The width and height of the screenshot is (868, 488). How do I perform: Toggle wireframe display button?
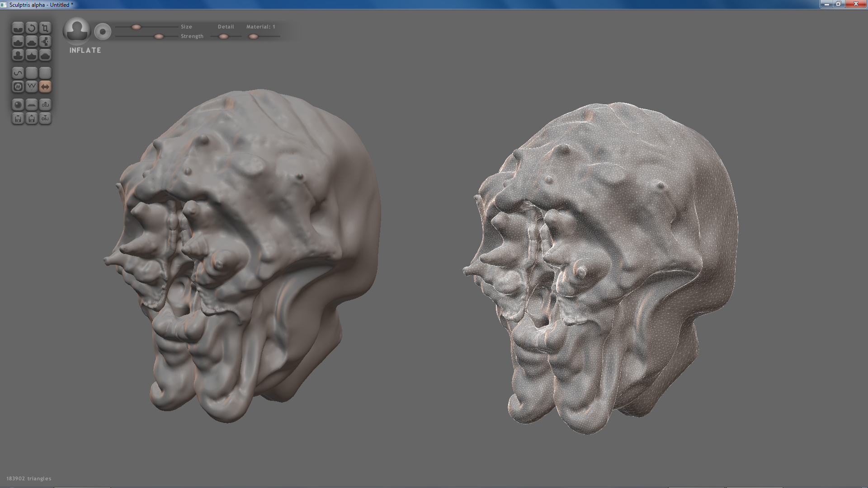(x=32, y=86)
